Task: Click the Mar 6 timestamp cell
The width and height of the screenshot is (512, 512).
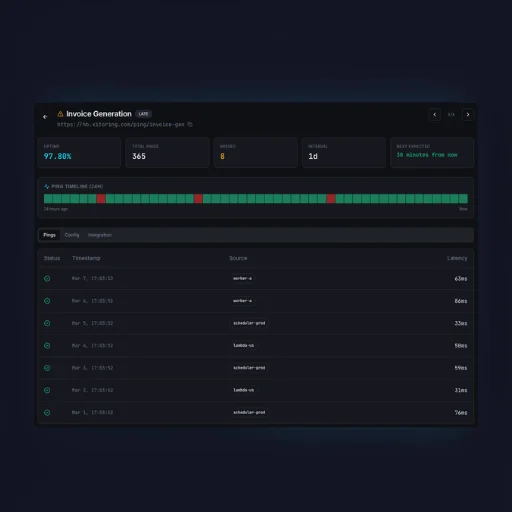Action: click(92, 301)
